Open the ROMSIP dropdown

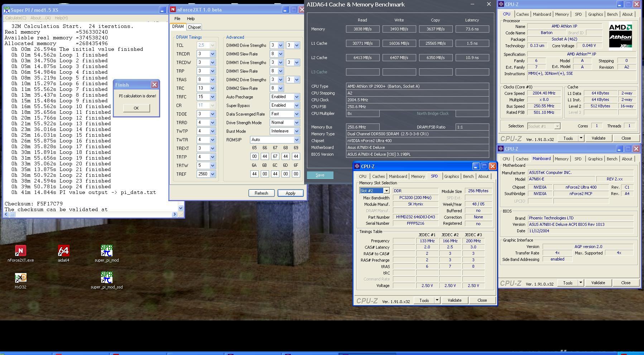[296, 140]
